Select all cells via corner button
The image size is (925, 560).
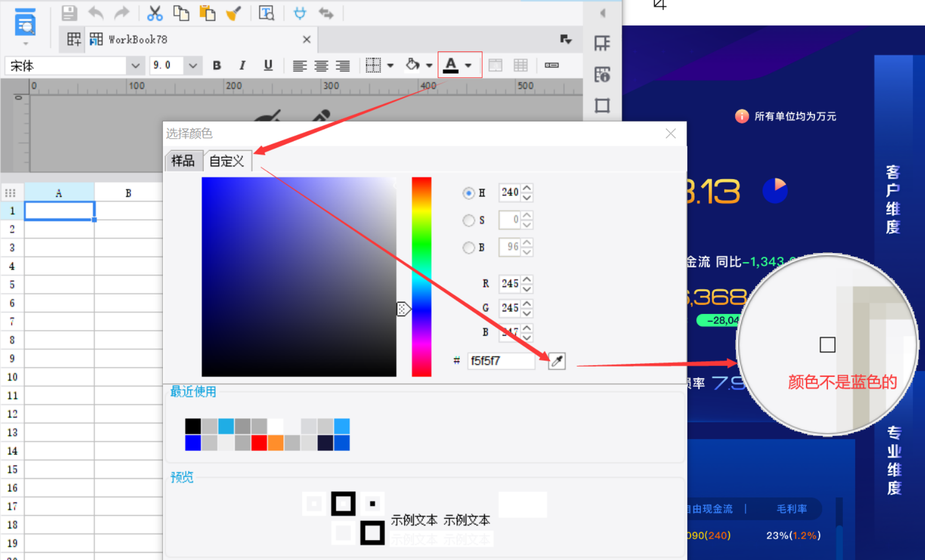point(11,193)
